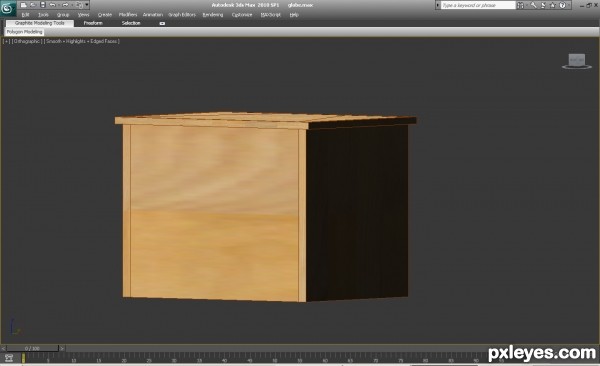Viewport: 600px width, 366px height.
Task: Click the Save File icon in quick access toolbar
Action: pyautogui.click(x=42, y=5)
